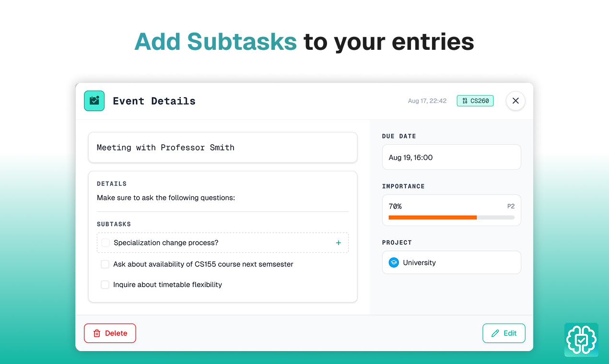Click the pencil icon on Edit
The height and width of the screenshot is (364, 609).
tap(495, 333)
